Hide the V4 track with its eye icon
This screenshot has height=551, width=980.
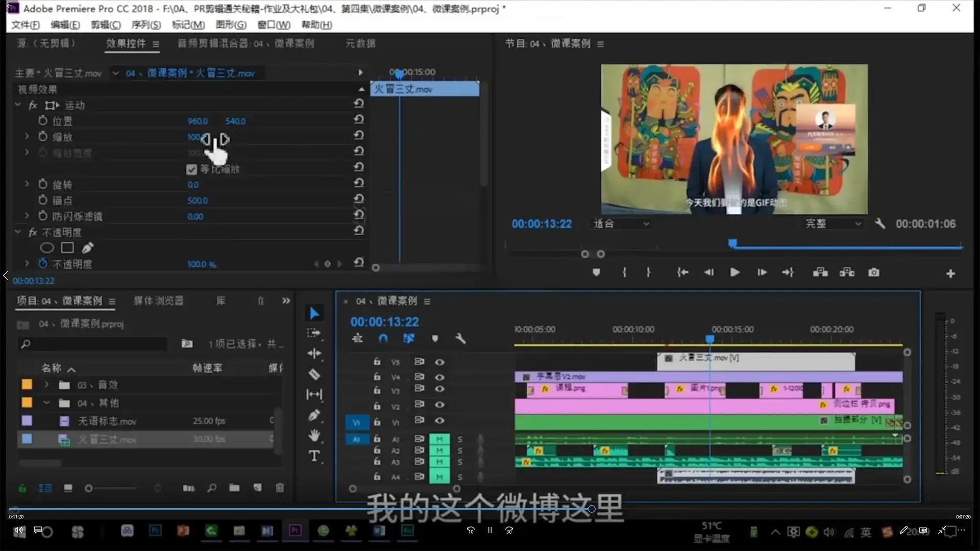coord(439,377)
